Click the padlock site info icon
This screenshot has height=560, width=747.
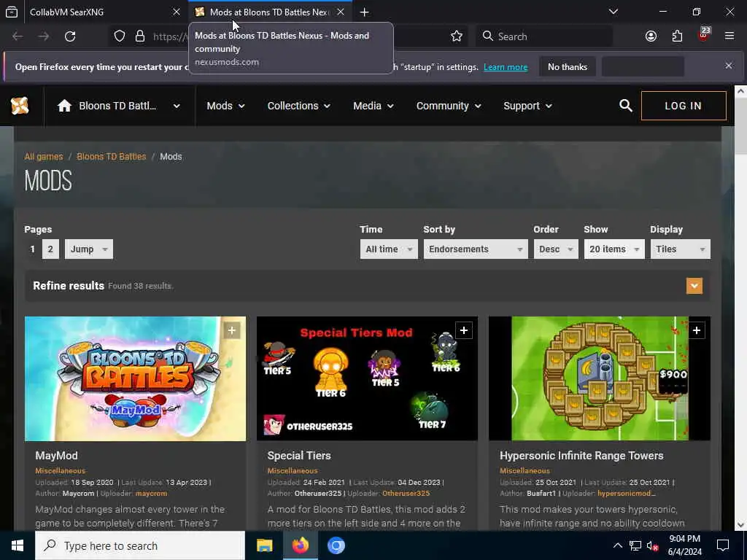[x=139, y=36]
